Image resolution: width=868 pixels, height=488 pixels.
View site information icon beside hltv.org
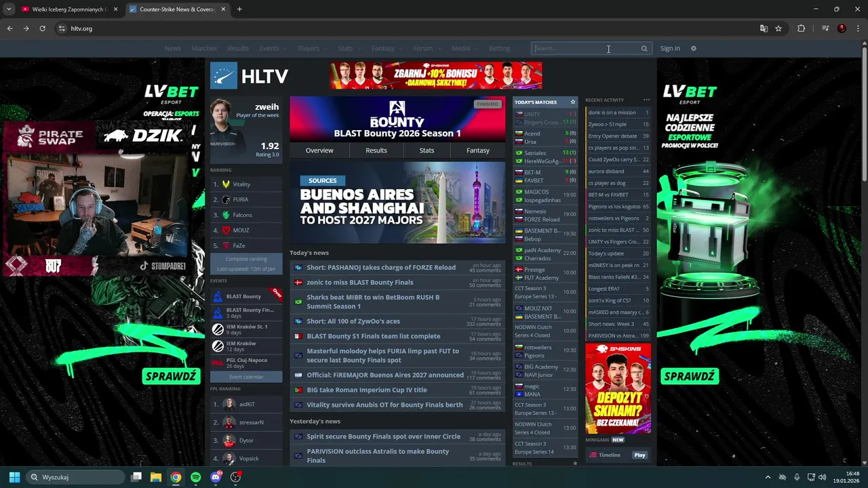[62, 28]
